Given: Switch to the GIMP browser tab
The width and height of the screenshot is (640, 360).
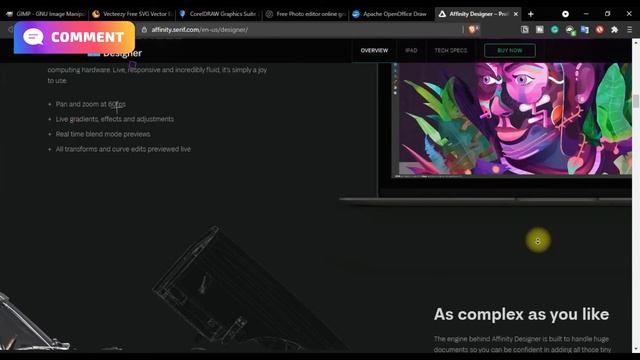Looking at the screenshot, I should 46,14.
